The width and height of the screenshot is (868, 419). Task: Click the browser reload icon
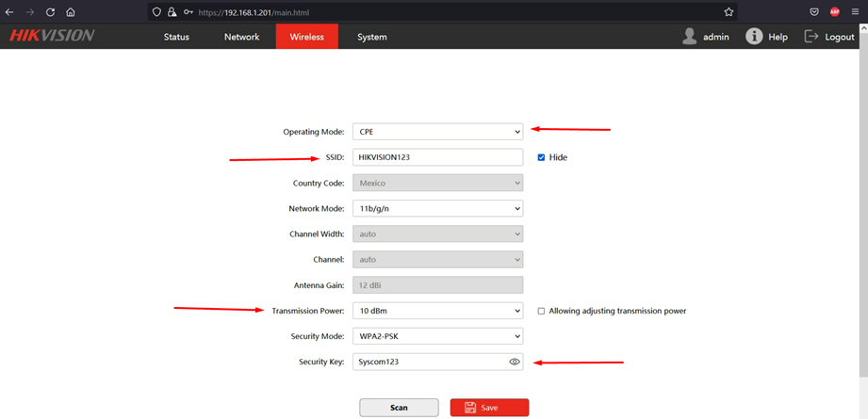coord(50,11)
